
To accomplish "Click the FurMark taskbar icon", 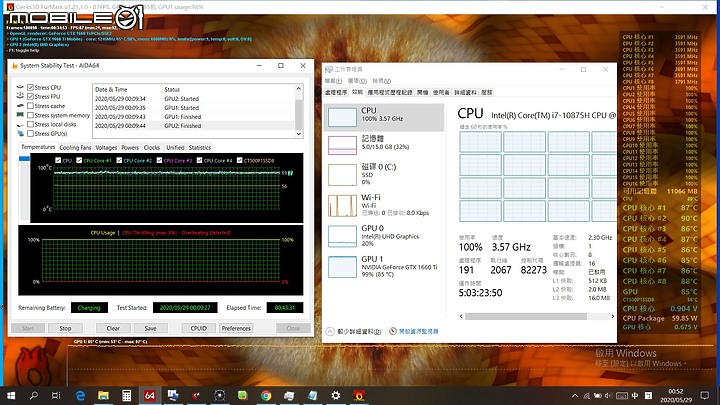I will (359, 395).
